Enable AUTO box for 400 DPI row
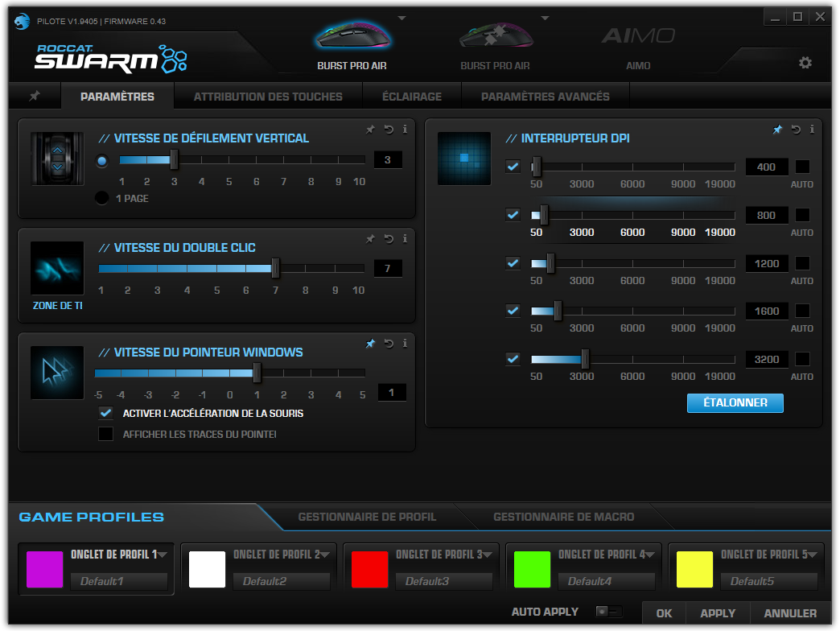The width and height of the screenshot is (840, 631). tap(802, 167)
